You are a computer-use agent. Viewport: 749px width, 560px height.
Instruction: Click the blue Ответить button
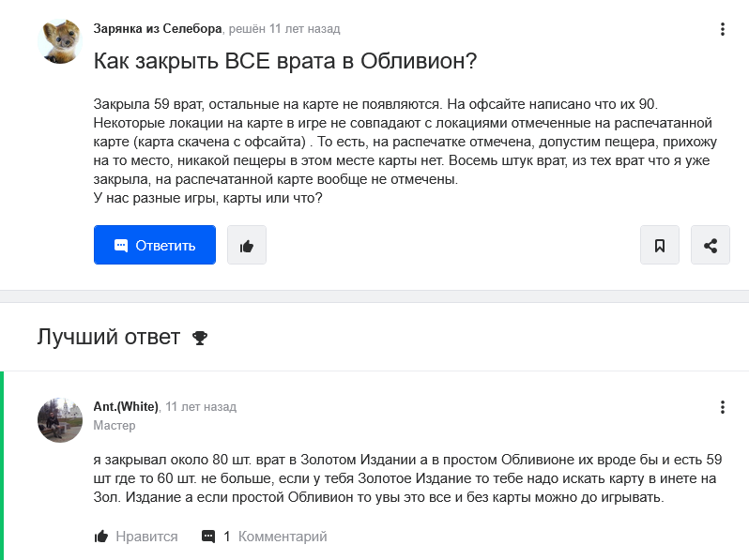coord(155,245)
